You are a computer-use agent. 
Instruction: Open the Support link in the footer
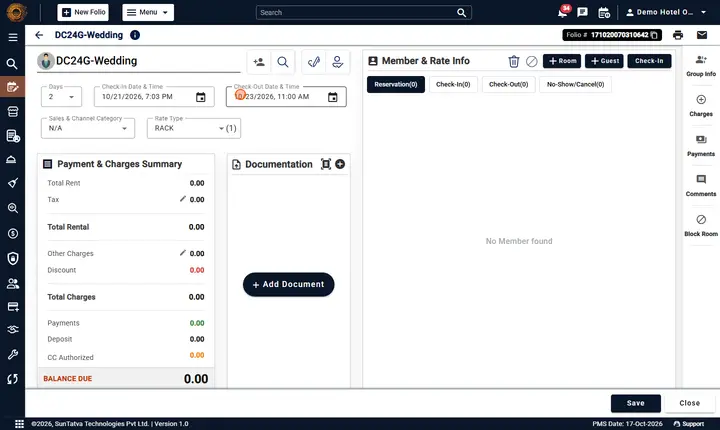tap(689, 424)
